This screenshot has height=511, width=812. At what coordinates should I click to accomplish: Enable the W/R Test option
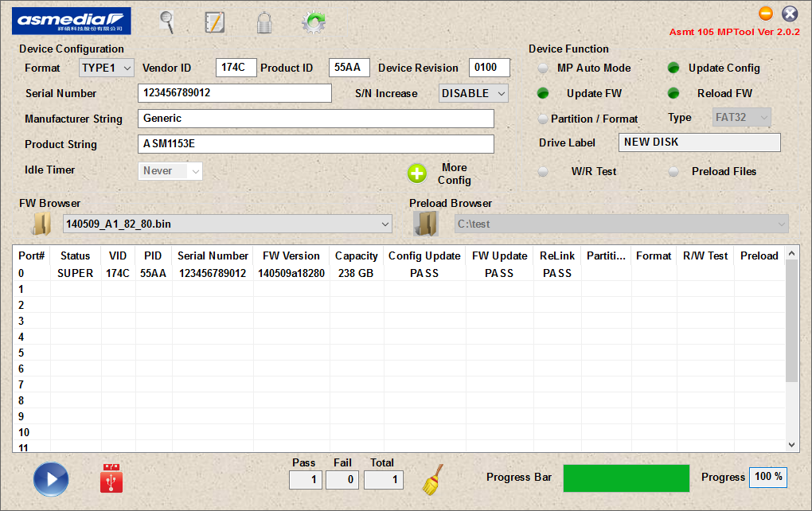pyautogui.click(x=543, y=171)
